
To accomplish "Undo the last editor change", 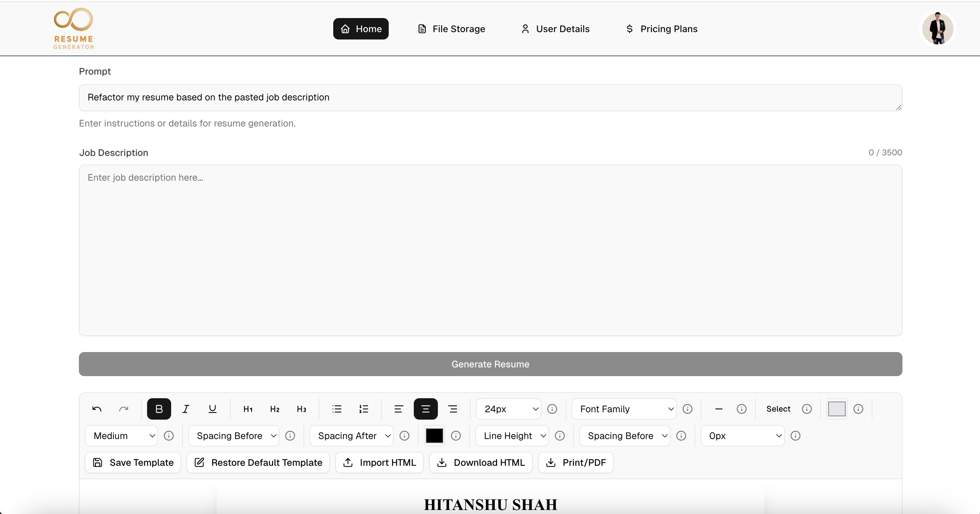I will (x=97, y=409).
